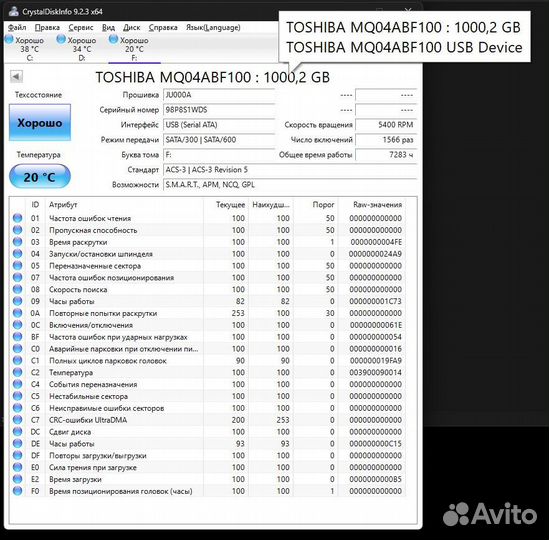Click the Возможности field S.M.A.R.T., APM, NCQ, GPL
This screenshot has width=549, height=540.
click(x=290, y=185)
